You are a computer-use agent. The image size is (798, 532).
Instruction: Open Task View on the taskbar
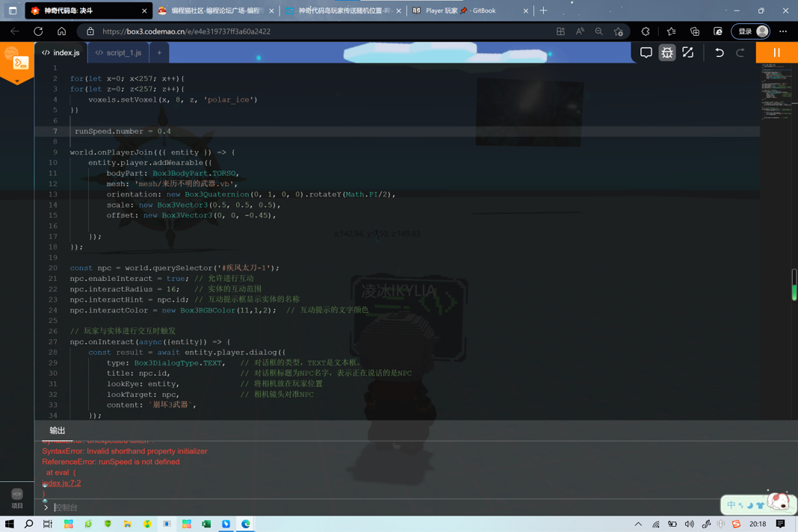pyautogui.click(x=48, y=524)
